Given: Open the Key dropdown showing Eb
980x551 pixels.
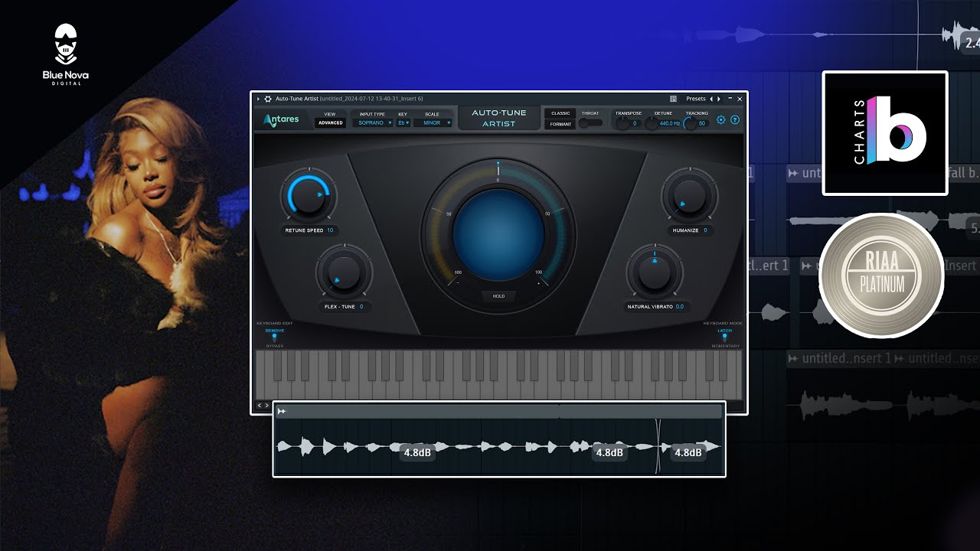Looking at the screenshot, I should pyautogui.click(x=403, y=122).
